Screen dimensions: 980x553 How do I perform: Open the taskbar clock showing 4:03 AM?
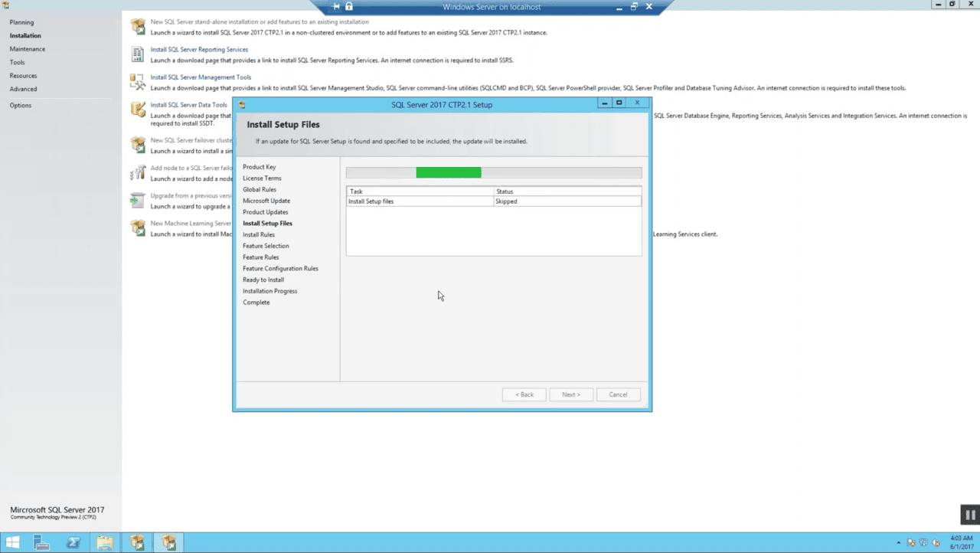click(961, 543)
